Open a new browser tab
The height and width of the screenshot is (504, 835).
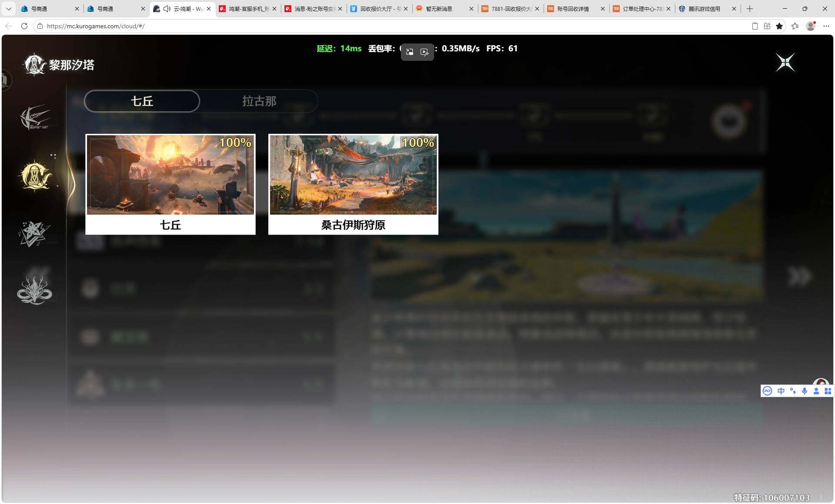pyautogui.click(x=750, y=9)
